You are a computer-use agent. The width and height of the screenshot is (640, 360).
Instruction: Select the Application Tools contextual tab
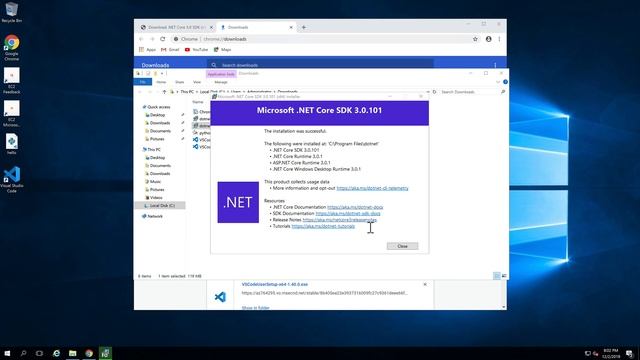pyautogui.click(x=221, y=74)
